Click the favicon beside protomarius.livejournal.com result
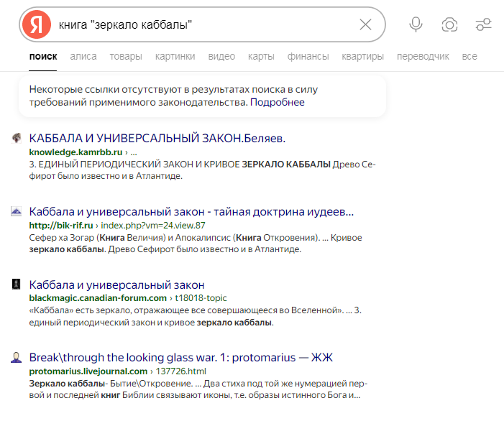Screen dimensions: 504x421 [16, 357]
